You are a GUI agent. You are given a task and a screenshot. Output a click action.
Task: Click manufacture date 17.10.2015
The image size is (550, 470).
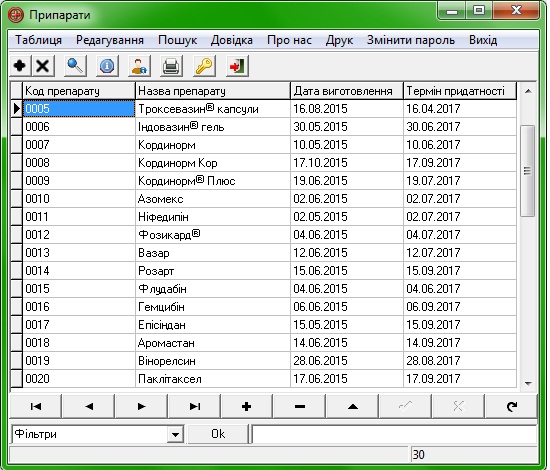coord(347,163)
